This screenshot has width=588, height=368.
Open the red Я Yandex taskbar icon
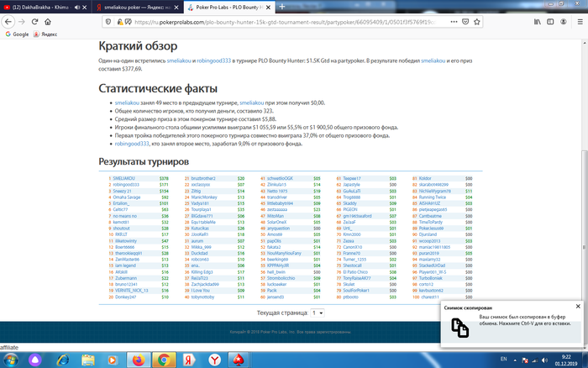[189, 360]
